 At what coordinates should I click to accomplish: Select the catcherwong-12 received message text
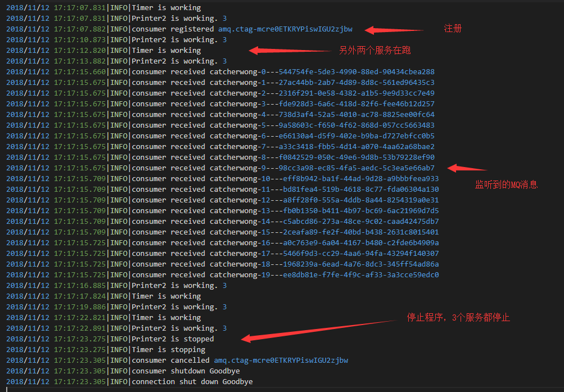tap(285, 200)
